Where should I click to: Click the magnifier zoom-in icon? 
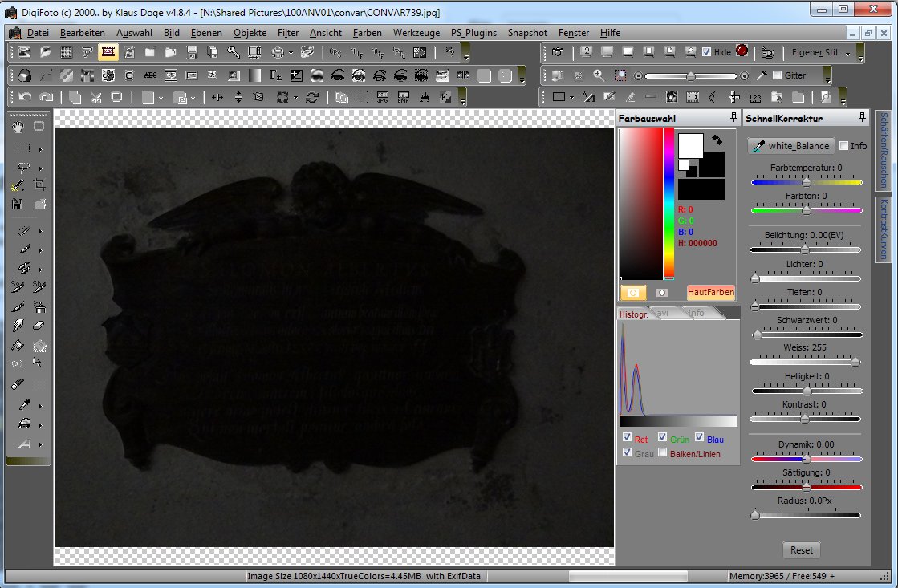click(x=599, y=75)
